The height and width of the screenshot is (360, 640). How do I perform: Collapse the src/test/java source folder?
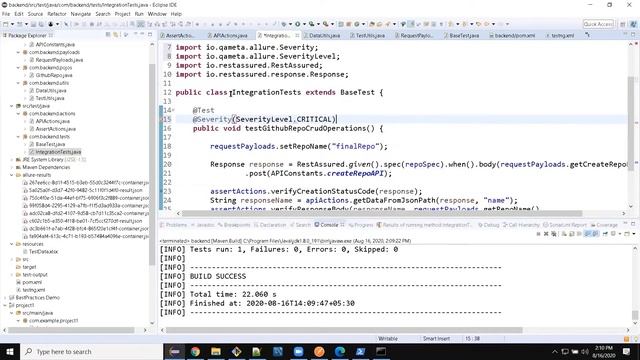(x=12, y=106)
